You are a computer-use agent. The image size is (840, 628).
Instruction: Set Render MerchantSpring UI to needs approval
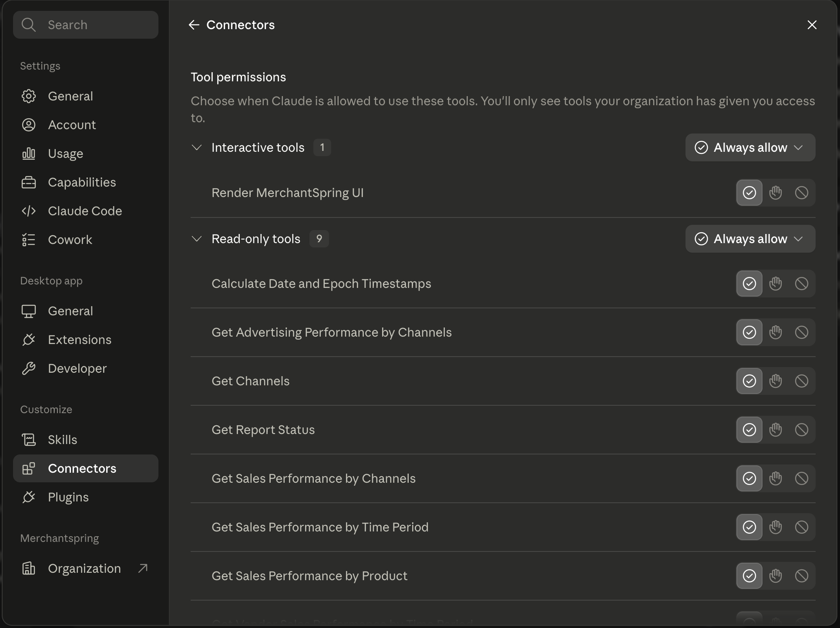[776, 193]
